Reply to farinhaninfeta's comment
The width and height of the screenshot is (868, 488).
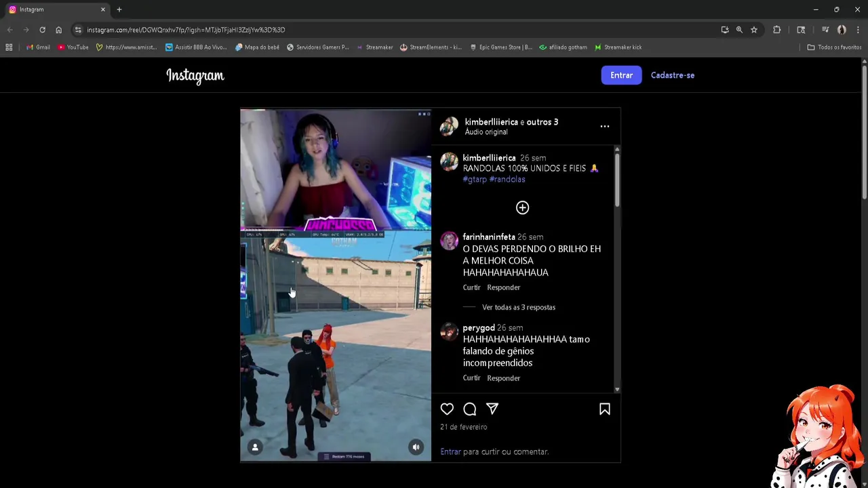503,287
